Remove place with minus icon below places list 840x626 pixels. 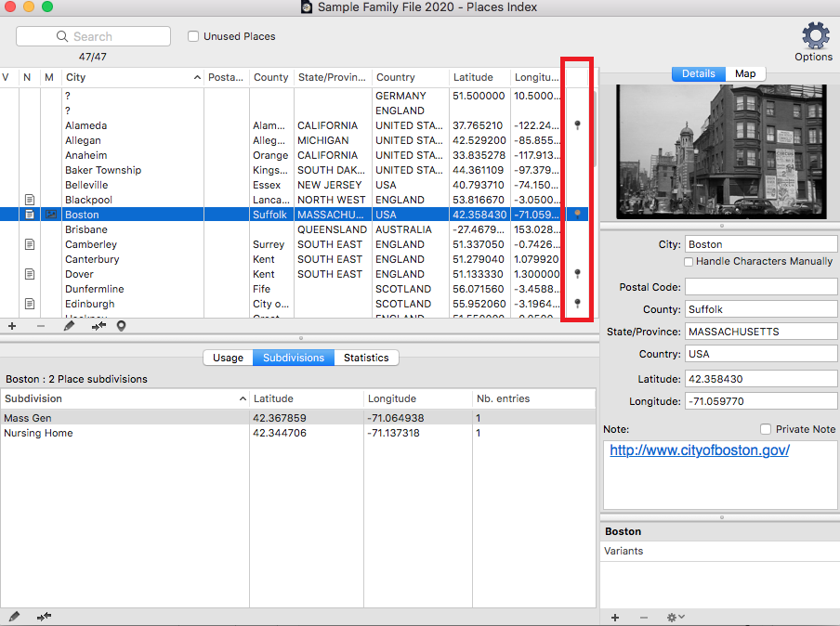[41, 326]
